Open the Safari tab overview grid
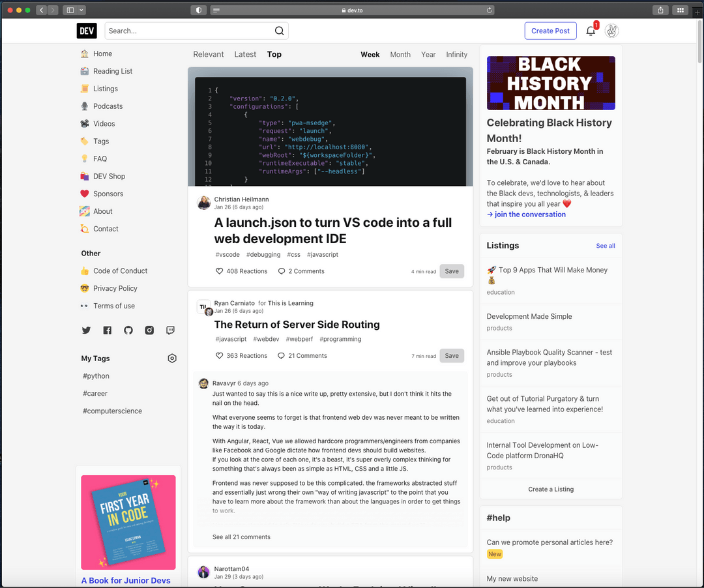Screen dimensions: 704x588 click(680, 10)
